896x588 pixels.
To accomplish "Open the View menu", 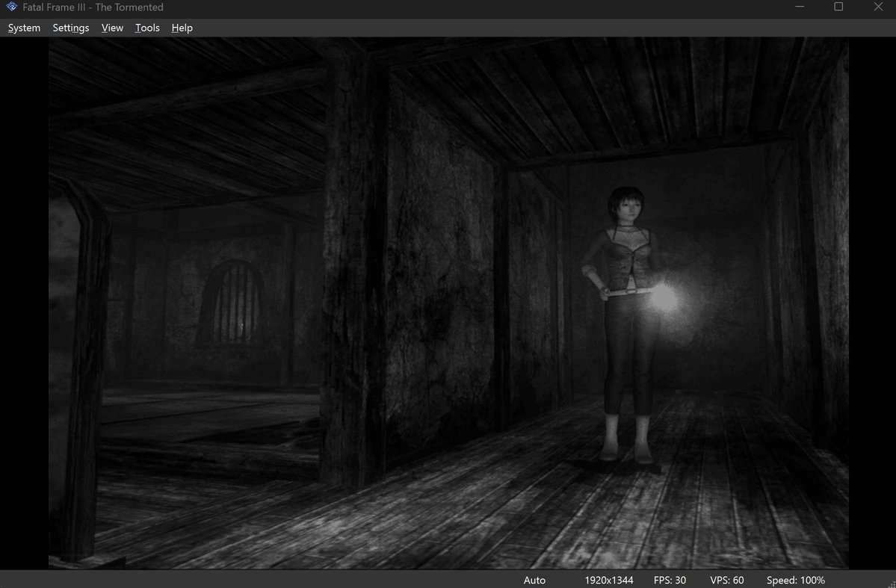I will click(x=112, y=28).
